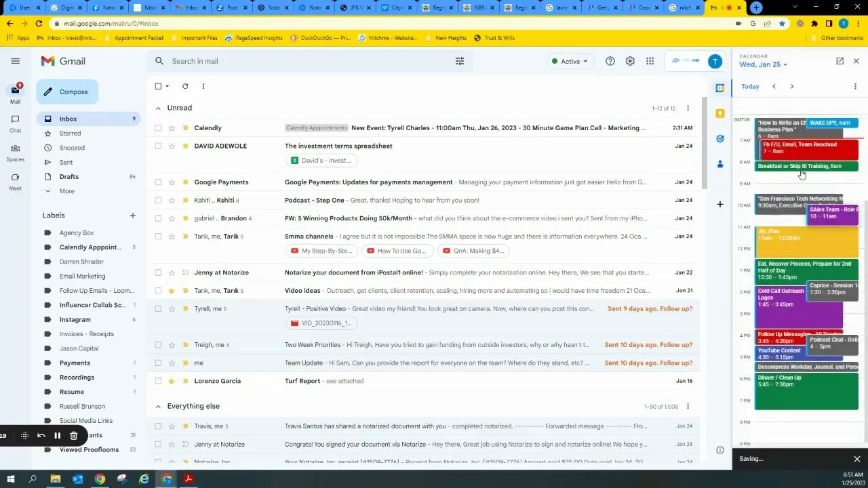The width and height of the screenshot is (868, 488).
Task: Select Jenny at Notarize unread checkbox
Action: click(x=158, y=272)
